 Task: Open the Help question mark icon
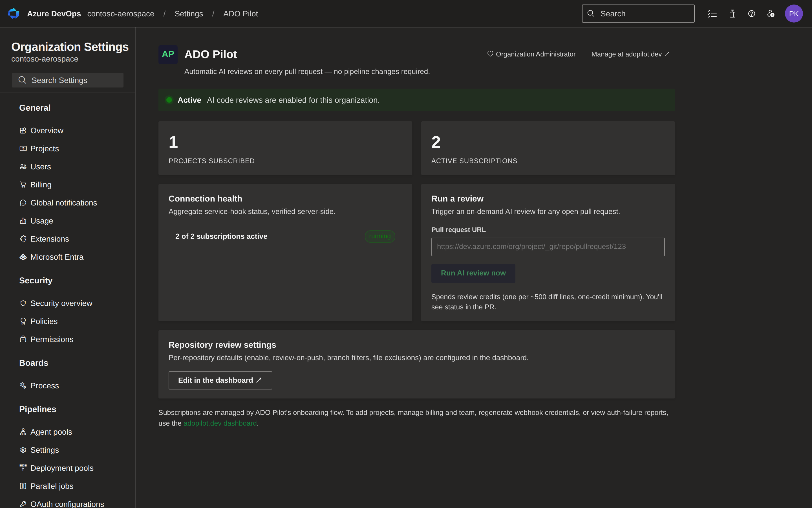coord(752,14)
